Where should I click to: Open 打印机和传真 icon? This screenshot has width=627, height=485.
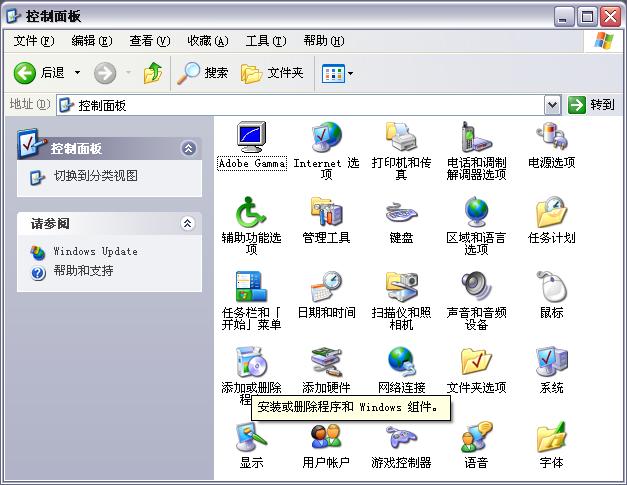tap(401, 137)
